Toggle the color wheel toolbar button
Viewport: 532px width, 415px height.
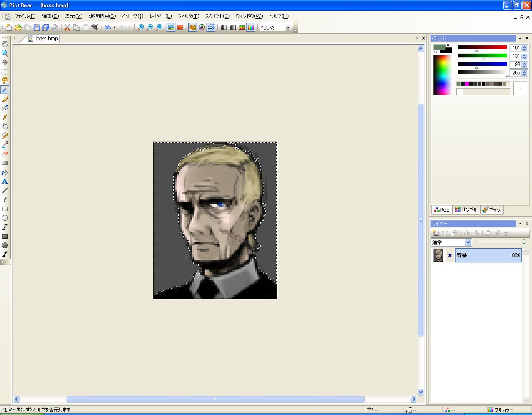(202, 27)
